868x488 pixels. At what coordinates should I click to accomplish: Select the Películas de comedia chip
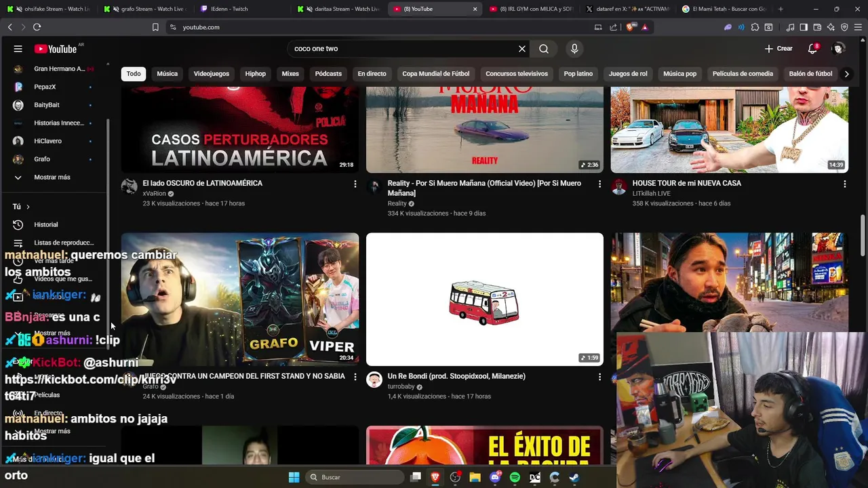[x=743, y=74]
